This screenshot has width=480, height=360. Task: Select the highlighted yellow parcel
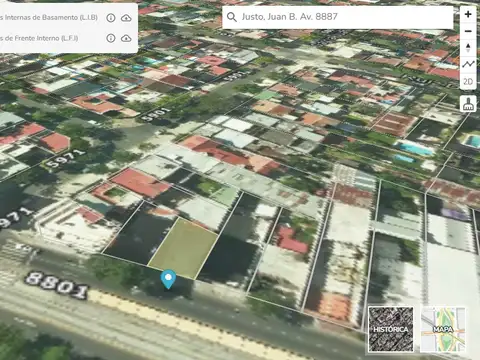(x=183, y=248)
